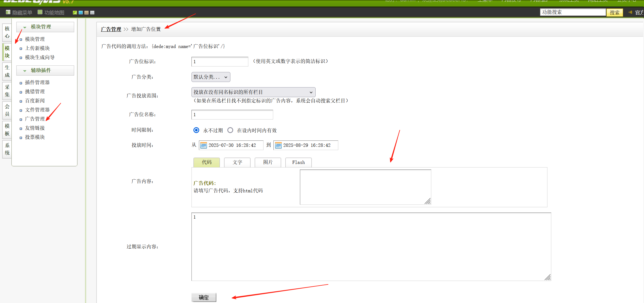Image resolution: width=644 pixels, height=303 pixels.
Task: Select the gray theme color swatch
Action: pyautogui.click(x=92, y=12)
